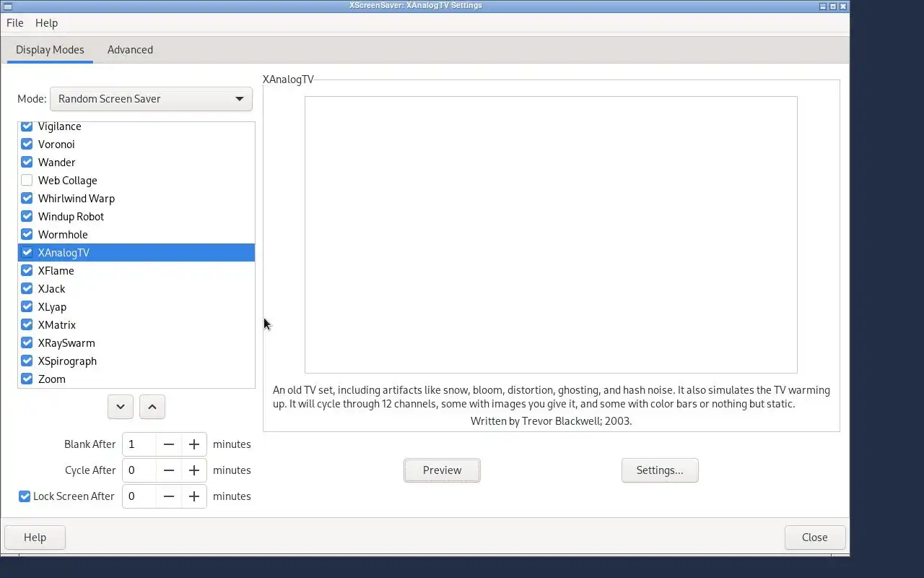This screenshot has width=924, height=578.
Task: Uncheck the Voronoi screensaver
Action: coord(27,144)
